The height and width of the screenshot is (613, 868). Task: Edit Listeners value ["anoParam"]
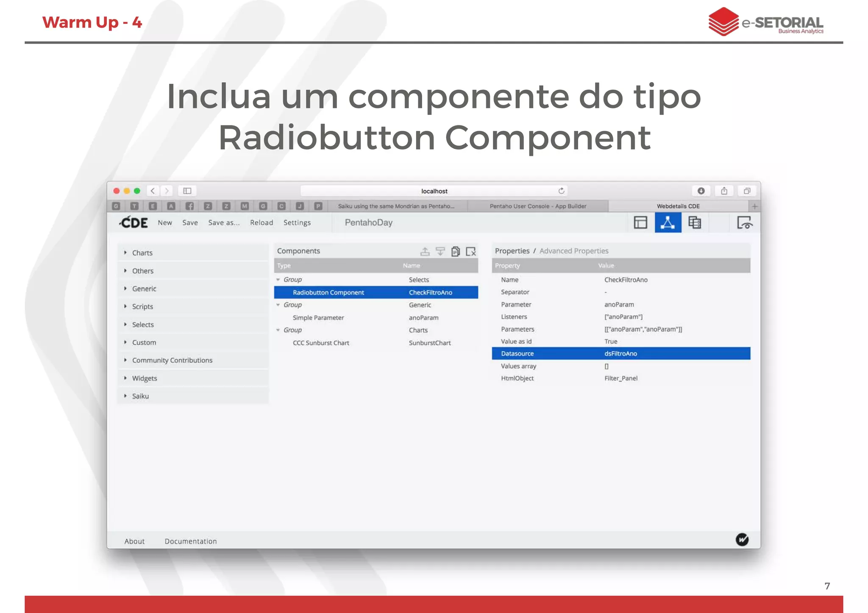point(623,316)
